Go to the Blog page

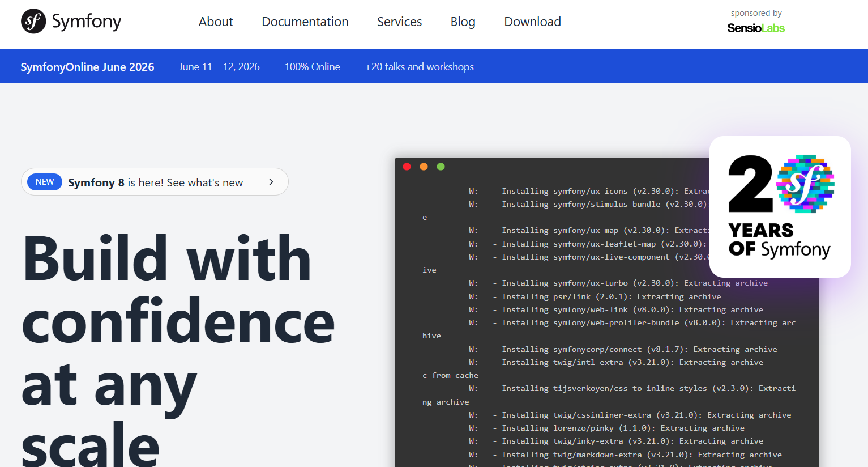tap(463, 22)
